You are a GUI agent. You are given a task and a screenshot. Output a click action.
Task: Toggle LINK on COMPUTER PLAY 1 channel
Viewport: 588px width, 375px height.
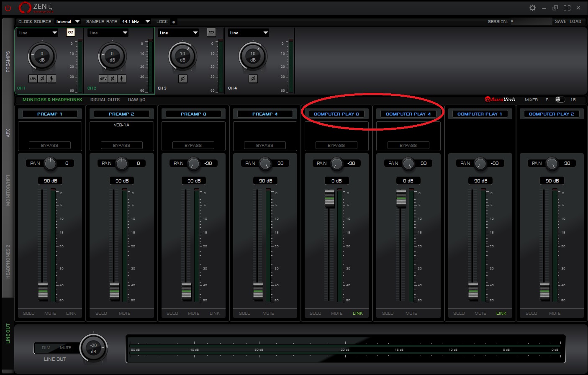pyautogui.click(x=501, y=313)
